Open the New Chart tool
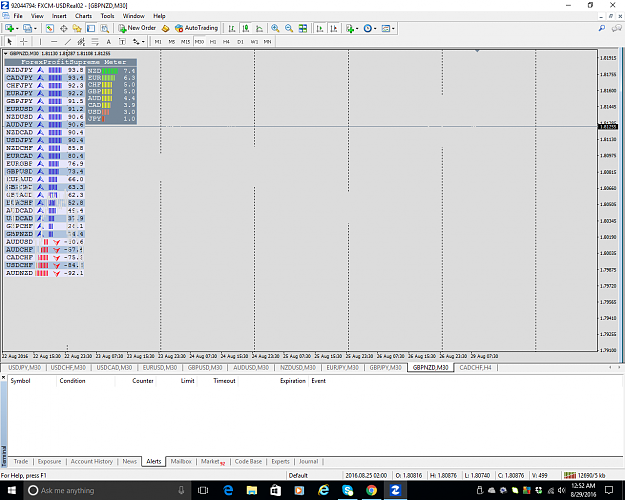Screen dimensions: 625x500 [9, 28]
